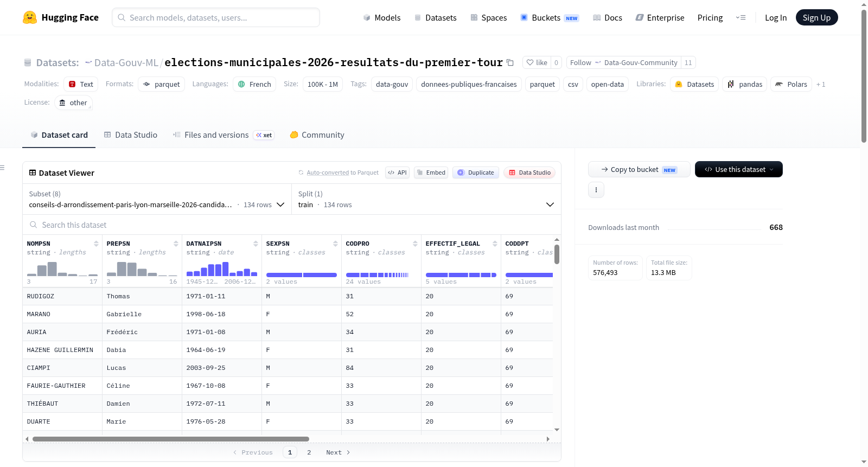Open the Community tab
The width and height of the screenshot is (868, 467).
click(x=317, y=135)
